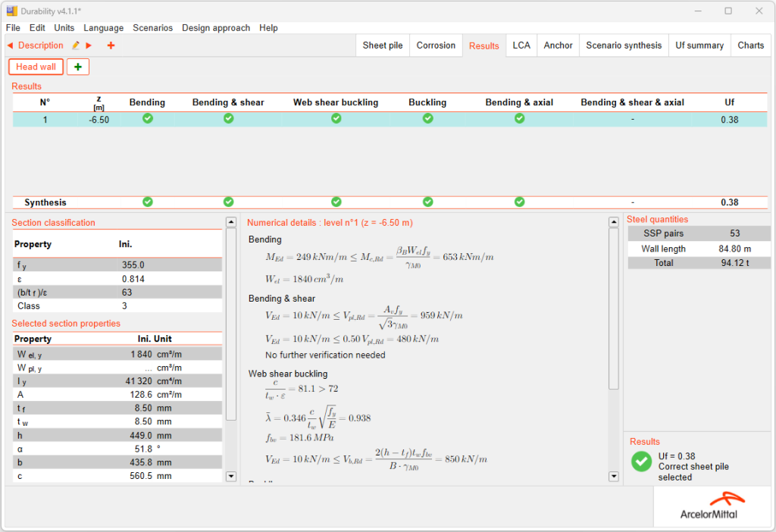This screenshot has height=532, width=776.
Task: Click Bending & axial check in row 1
Action: [x=519, y=118]
